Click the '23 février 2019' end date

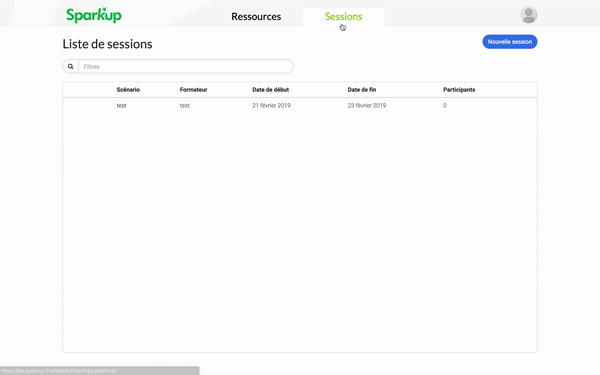click(x=367, y=106)
